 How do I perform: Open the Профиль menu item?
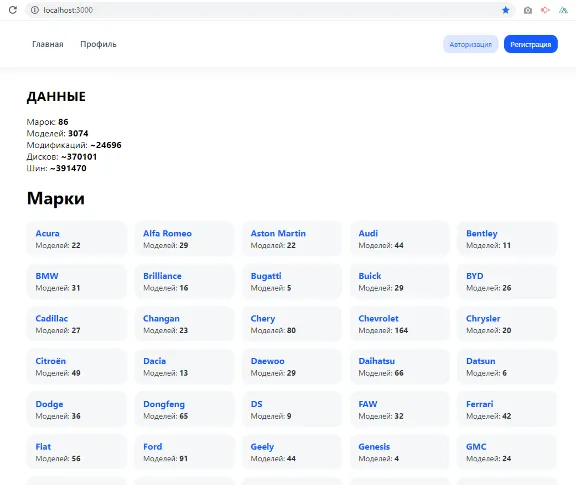click(x=98, y=44)
